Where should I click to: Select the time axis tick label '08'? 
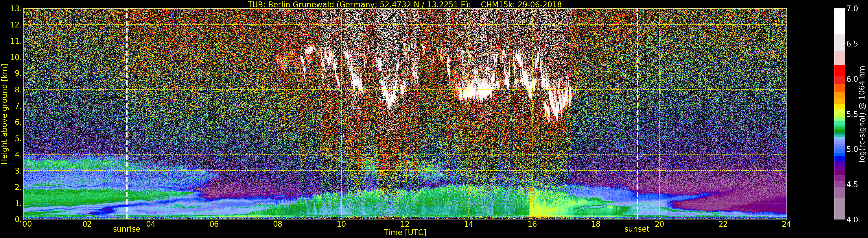(x=278, y=224)
